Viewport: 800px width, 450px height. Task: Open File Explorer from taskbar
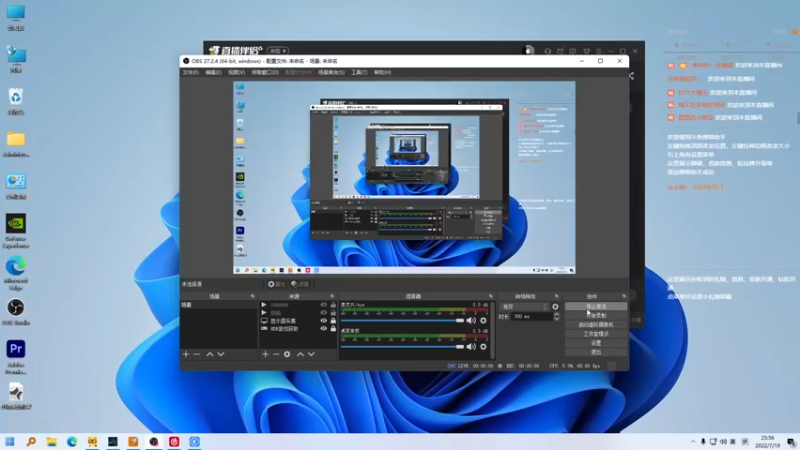point(52,442)
